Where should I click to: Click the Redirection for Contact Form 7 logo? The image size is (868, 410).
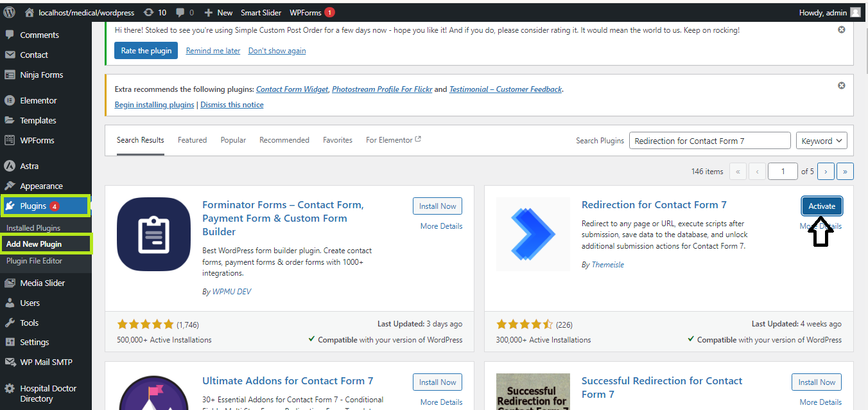533,235
